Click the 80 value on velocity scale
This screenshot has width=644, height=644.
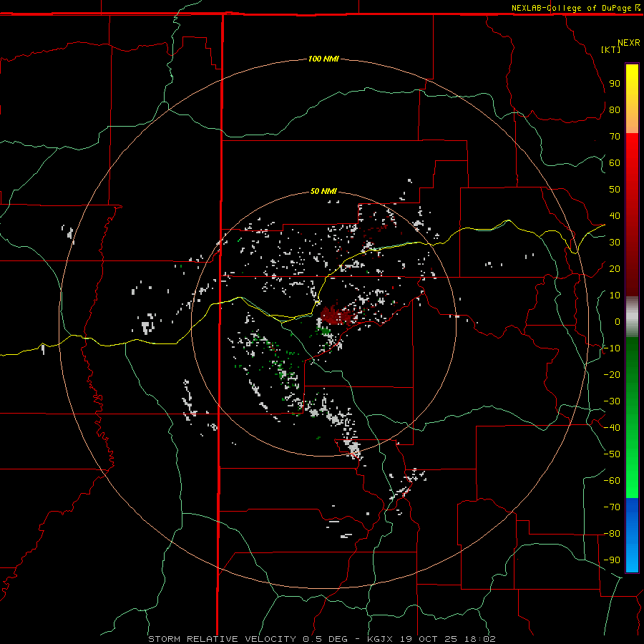tap(615, 109)
